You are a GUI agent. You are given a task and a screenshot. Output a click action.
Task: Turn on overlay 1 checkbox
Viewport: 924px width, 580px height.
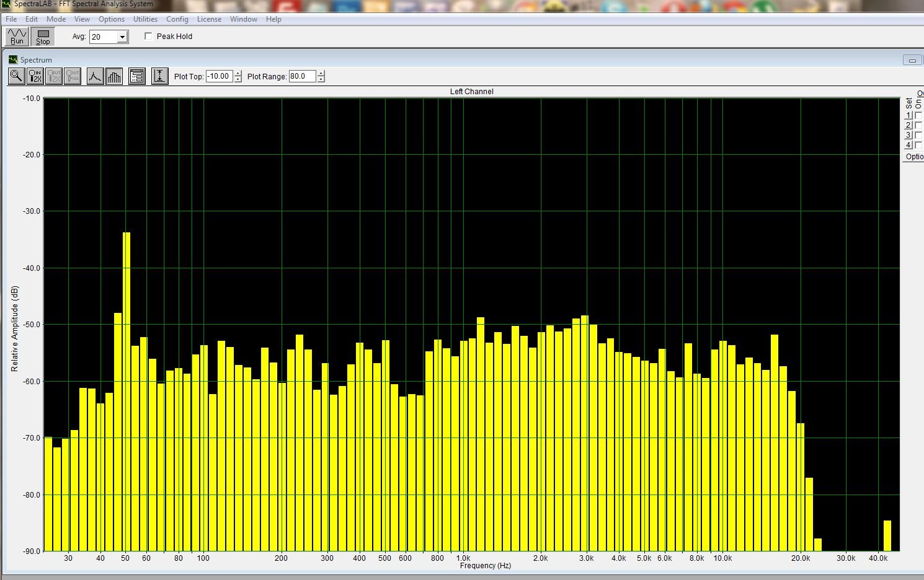pyautogui.click(x=918, y=115)
